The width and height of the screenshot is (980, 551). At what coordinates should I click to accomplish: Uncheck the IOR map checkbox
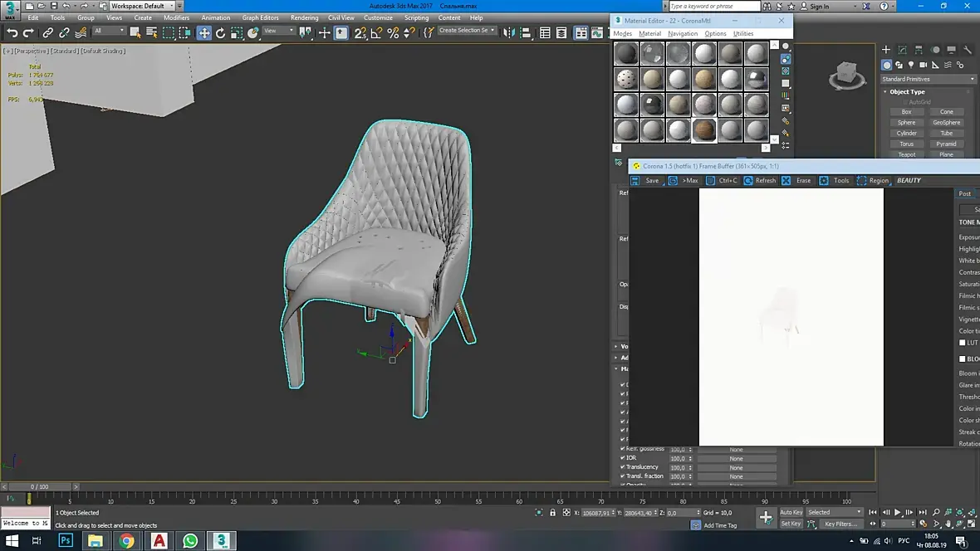pyautogui.click(x=622, y=458)
